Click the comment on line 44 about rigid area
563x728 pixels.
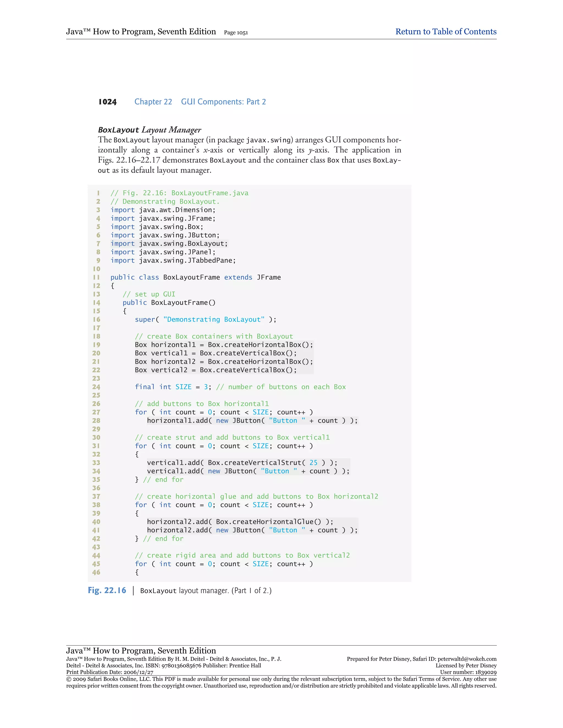[x=242, y=555]
